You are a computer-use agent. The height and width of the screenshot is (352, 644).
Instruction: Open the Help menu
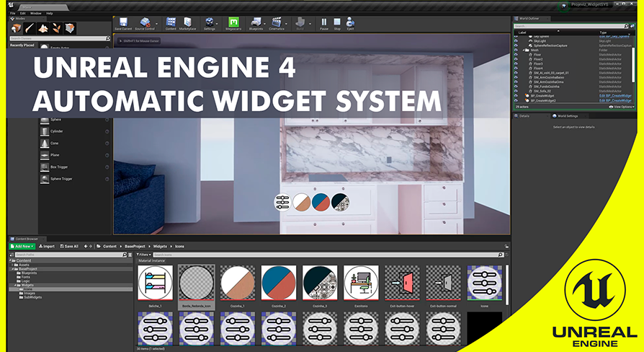click(49, 13)
